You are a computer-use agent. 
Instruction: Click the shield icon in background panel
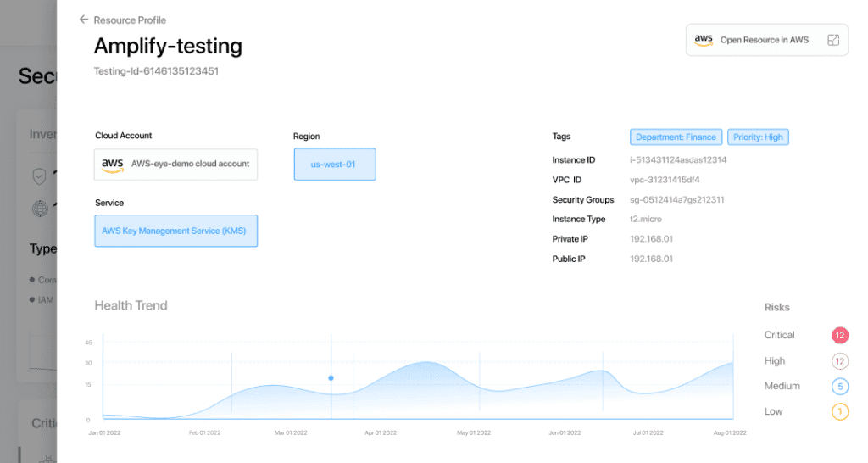pos(39,176)
